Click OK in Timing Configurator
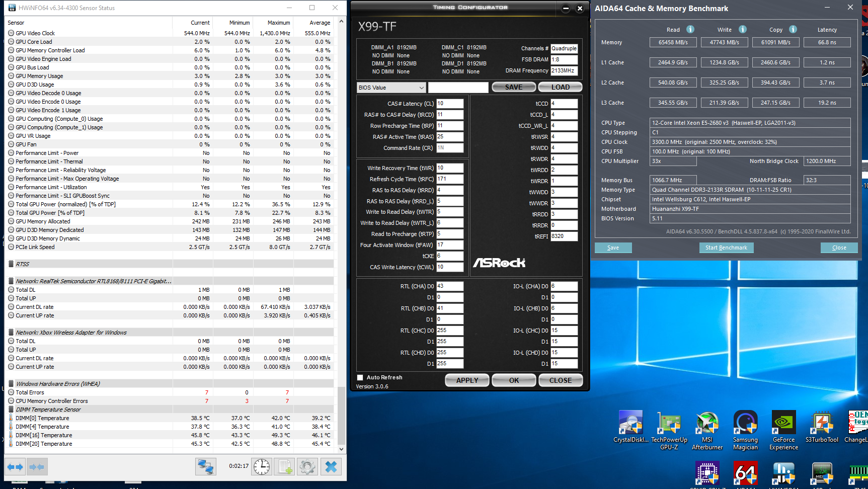 click(x=514, y=380)
